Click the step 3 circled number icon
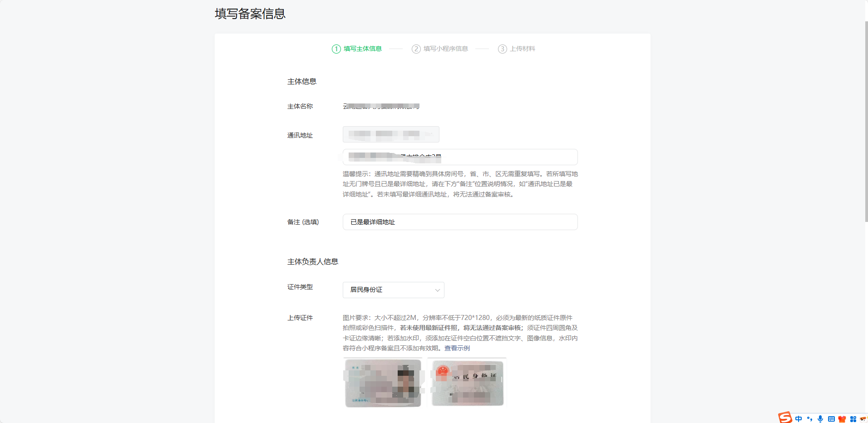Viewport: 868px width, 423px height. pyautogui.click(x=503, y=49)
